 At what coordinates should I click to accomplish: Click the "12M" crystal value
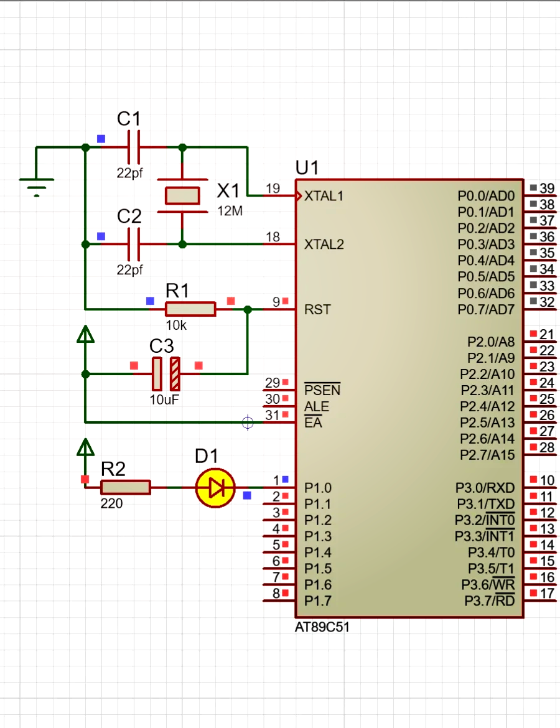[230, 211]
